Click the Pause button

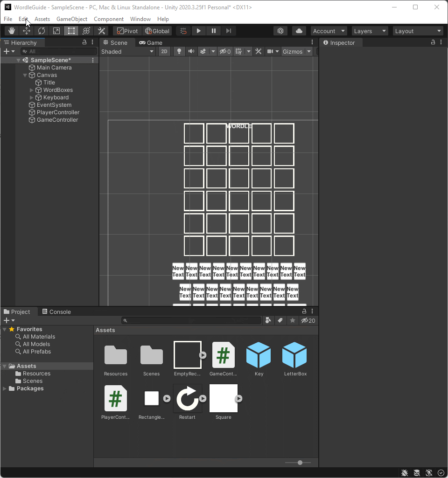tap(213, 31)
